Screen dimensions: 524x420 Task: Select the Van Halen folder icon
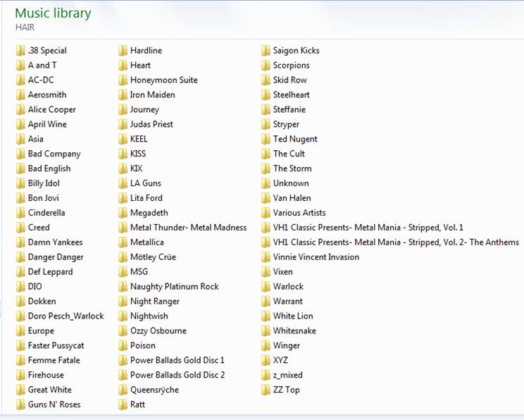[266, 198]
